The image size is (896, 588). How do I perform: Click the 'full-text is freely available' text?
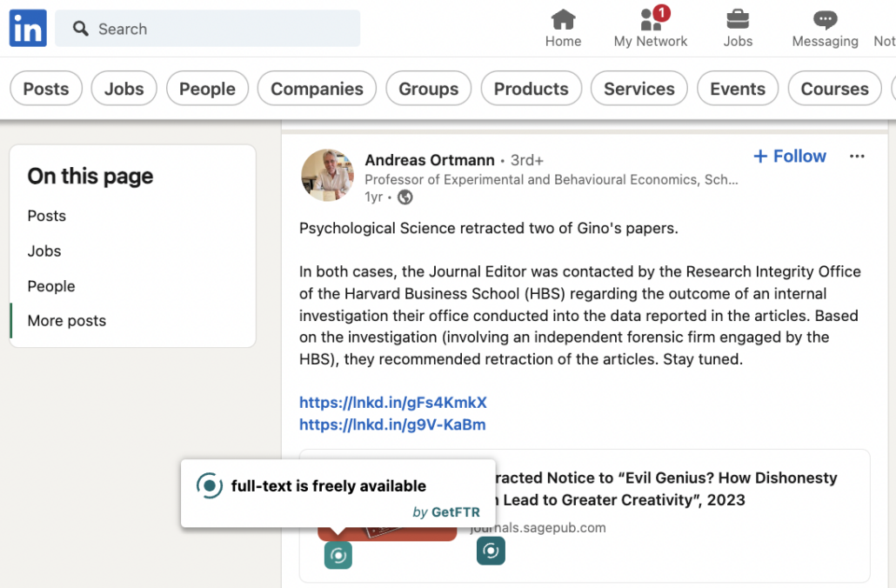coord(329,485)
